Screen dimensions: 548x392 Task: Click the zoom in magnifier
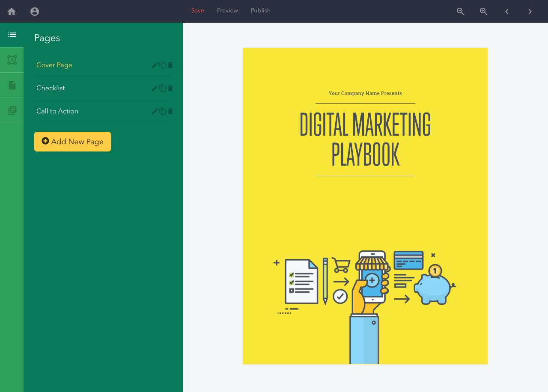[x=484, y=12]
